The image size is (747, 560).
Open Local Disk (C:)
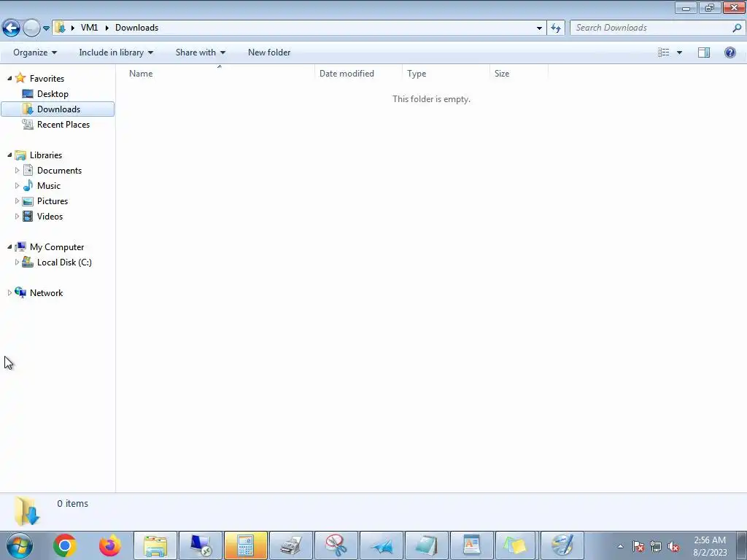point(64,262)
